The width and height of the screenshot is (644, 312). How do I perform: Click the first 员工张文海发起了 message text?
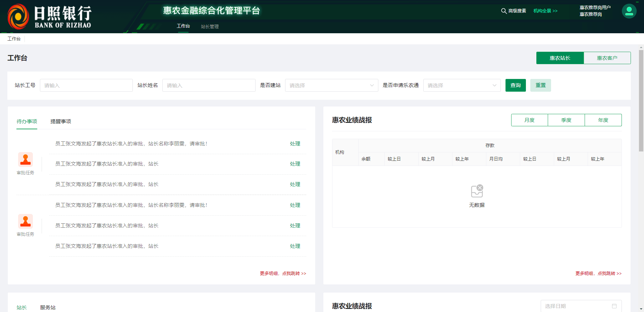click(131, 143)
